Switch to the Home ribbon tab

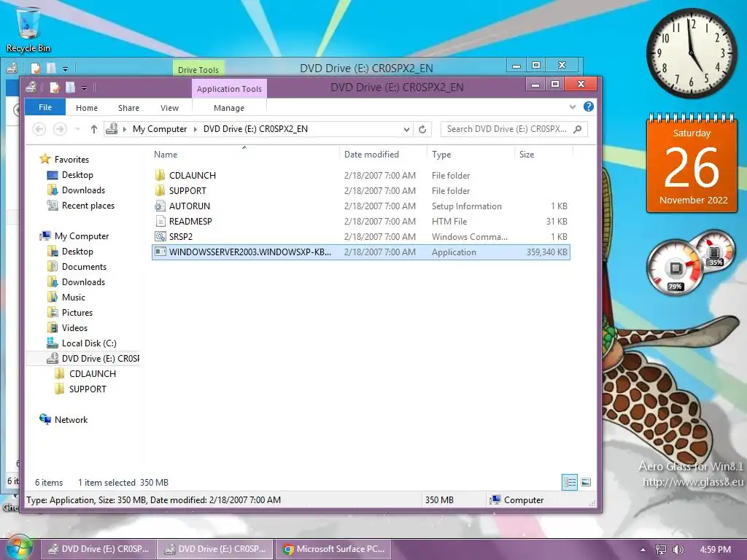coord(87,108)
